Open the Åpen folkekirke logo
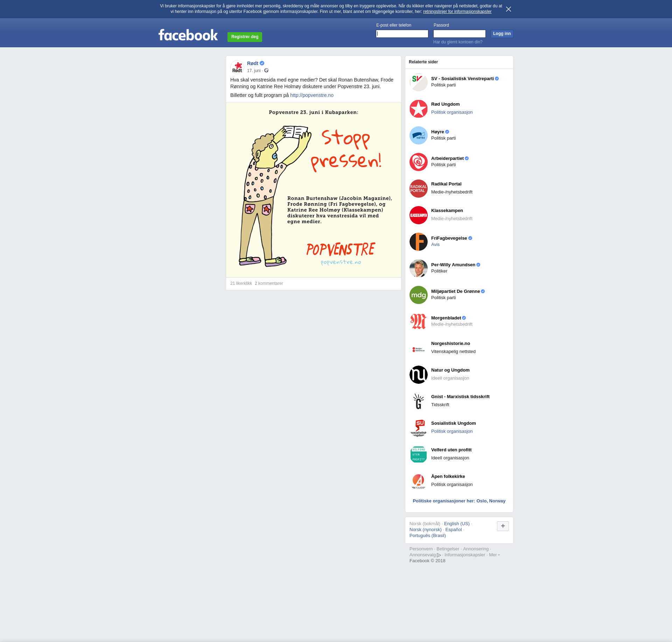This screenshot has width=672, height=642. click(419, 481)
